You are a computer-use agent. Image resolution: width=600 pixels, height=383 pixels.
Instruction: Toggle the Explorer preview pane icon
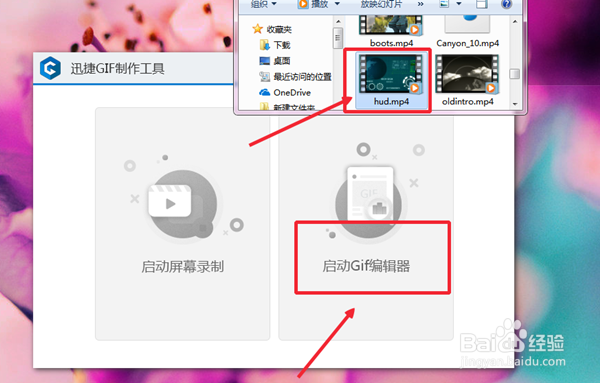point(482,4)
